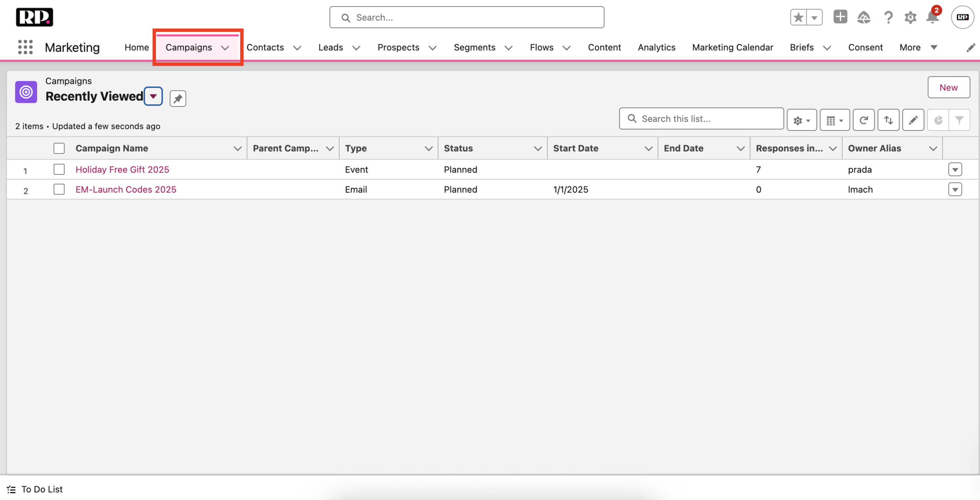Open the list view controls gear dropdown
This screenshot has height=500, width=980.
(802, 120)
